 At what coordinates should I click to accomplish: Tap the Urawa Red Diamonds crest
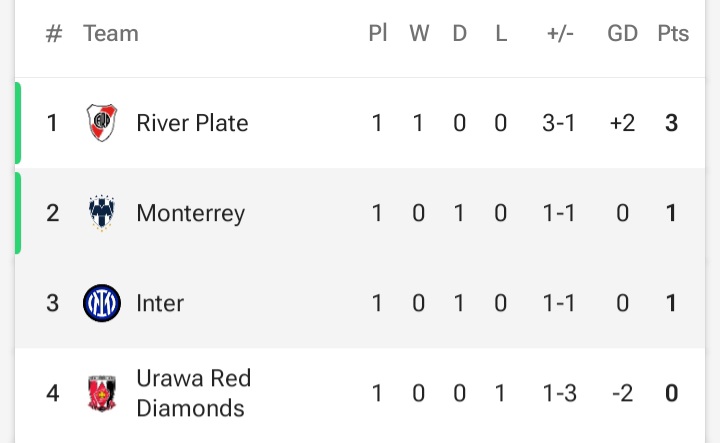(102, 393)
